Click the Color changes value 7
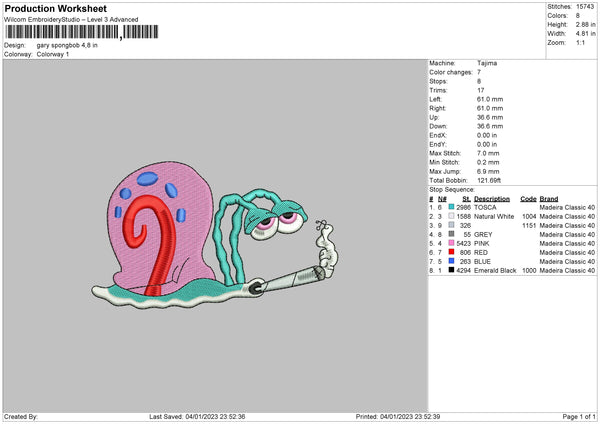 point(479,72)
